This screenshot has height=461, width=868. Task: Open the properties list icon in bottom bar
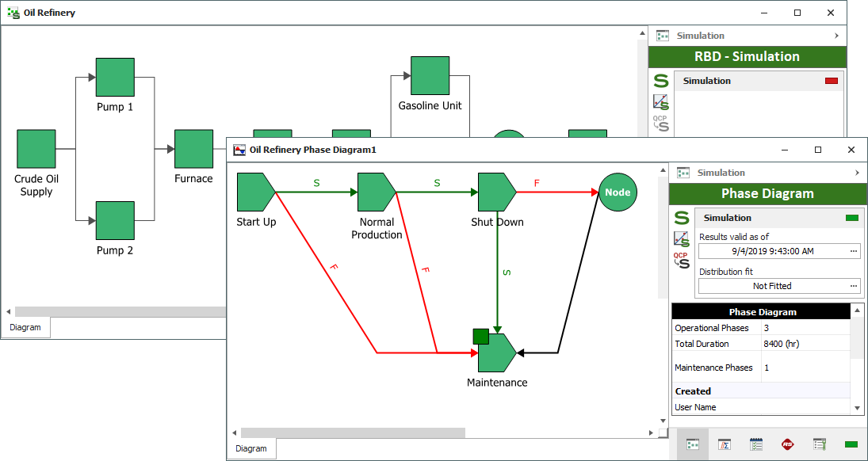pyautogui.click(x=820, y=444)
